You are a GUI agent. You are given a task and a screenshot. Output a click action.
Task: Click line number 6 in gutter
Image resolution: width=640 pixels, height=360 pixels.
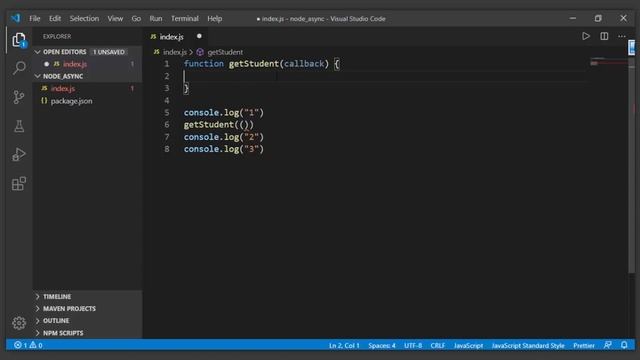(167, 124)
